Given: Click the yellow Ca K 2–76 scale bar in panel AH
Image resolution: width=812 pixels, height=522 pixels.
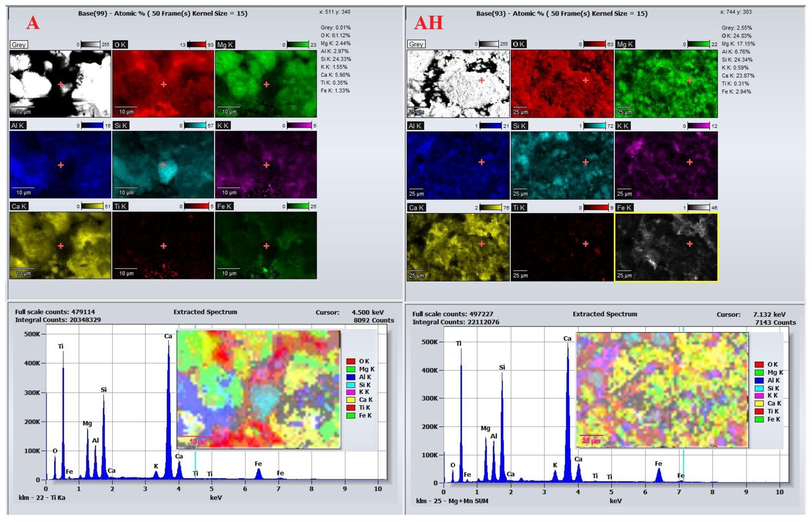Looking at the screenshot, I should click(x=491, y=207).
